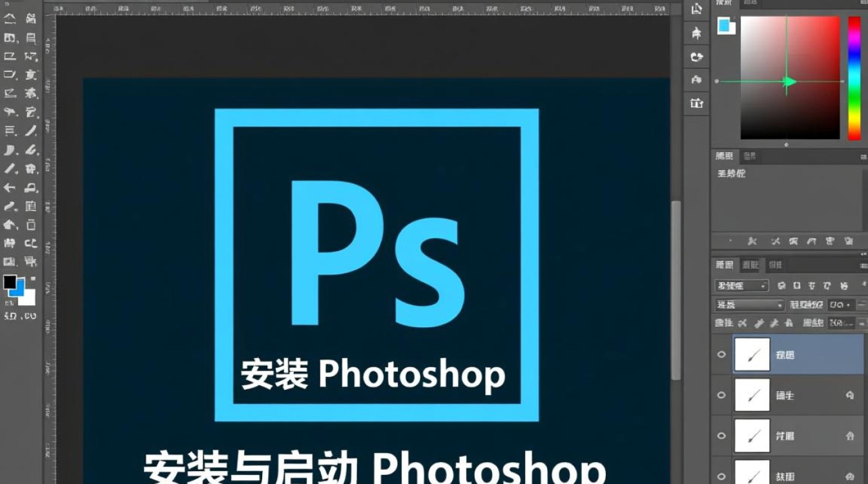Click the third lock option icon above the layer list
The image size is (868, 484).
click(774, 323)
